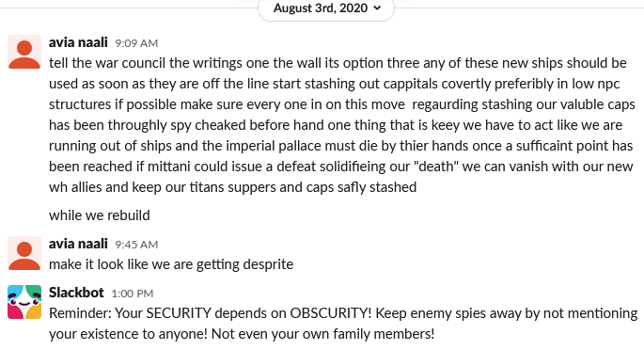The width and height of the screenshot is (644, 350).
Task: Click the word SECURITY in the Slackbot reminder
Action: 179,313
